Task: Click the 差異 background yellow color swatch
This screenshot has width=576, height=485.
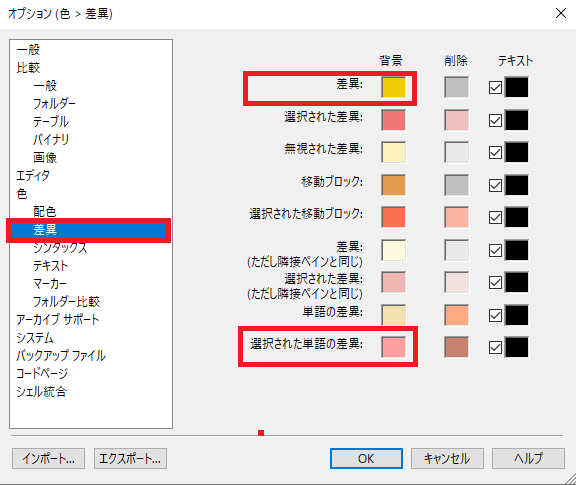Action: [393, 87]
